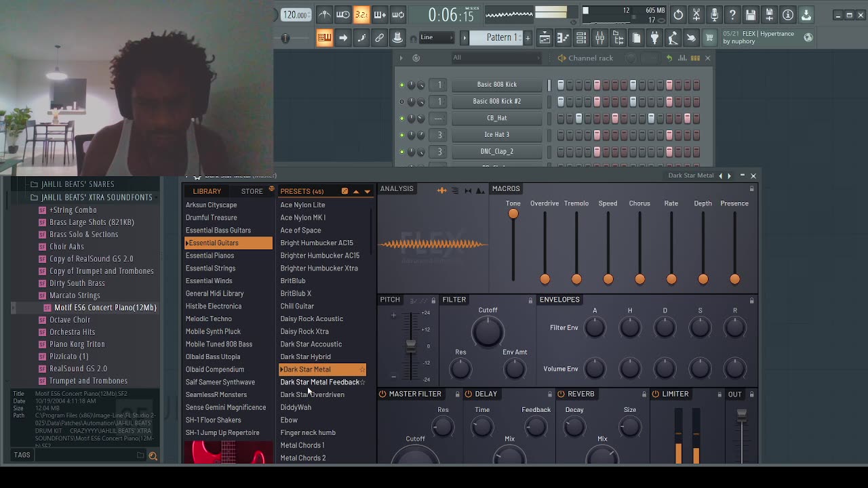Select the Essential Pianos library pack

pos(210,256)
